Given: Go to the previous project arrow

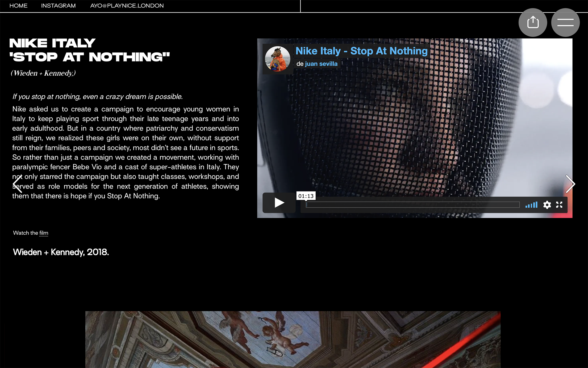Looking at the screenshot, I should tap(17, 184).
